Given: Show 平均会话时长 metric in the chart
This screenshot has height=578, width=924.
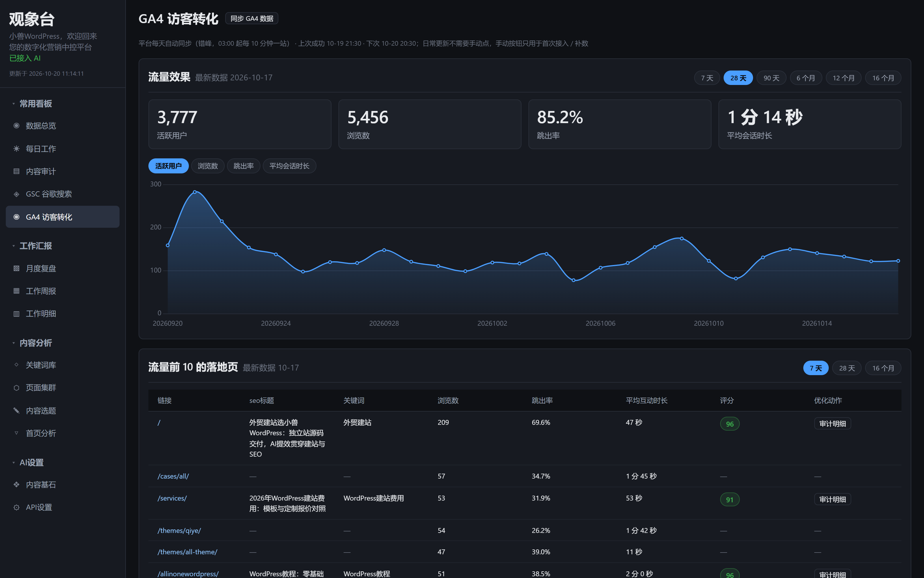Looking at the screenshot, I should pos(289,166).
